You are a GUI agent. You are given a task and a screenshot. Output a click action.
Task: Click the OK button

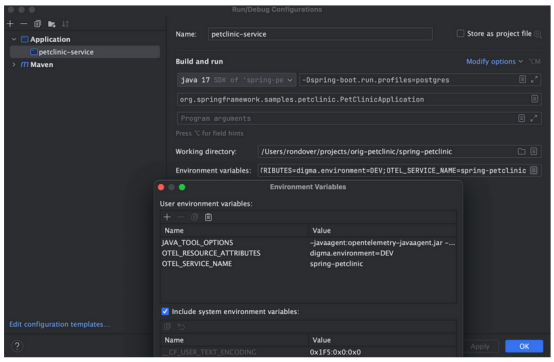pos(524,346)
